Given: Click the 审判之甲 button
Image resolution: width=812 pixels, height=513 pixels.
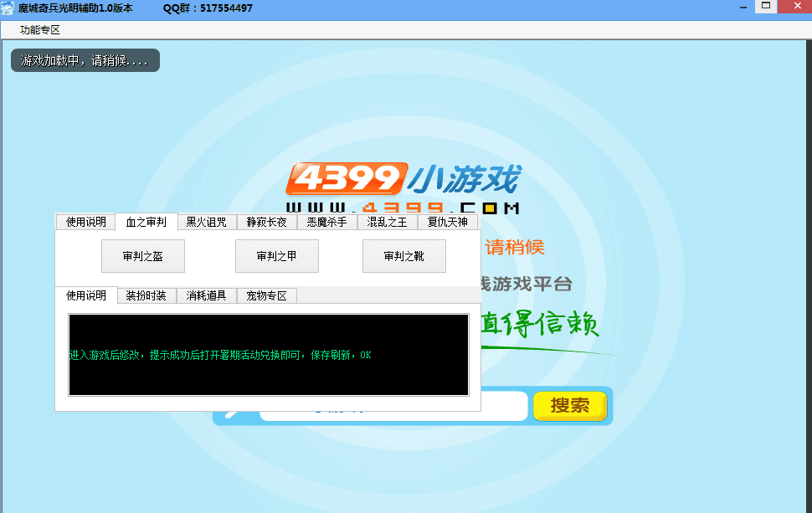Looking at the screenshot, I should click(x=277, y=256).
